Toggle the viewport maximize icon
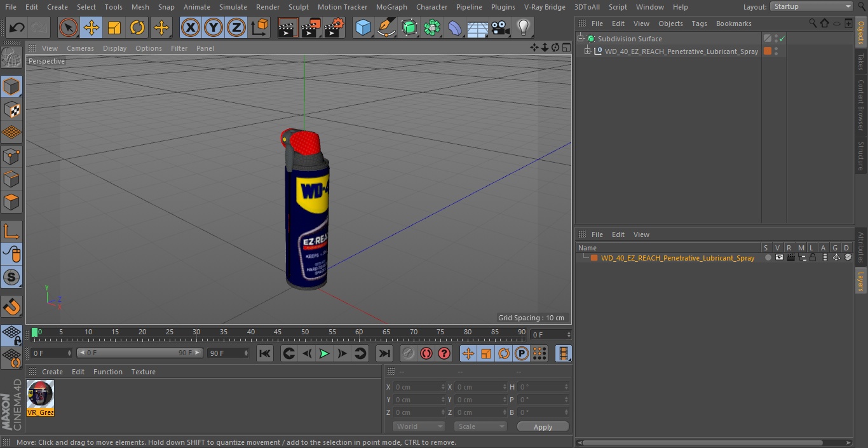Screen dimensions: 868x448 tap(566, 48)
